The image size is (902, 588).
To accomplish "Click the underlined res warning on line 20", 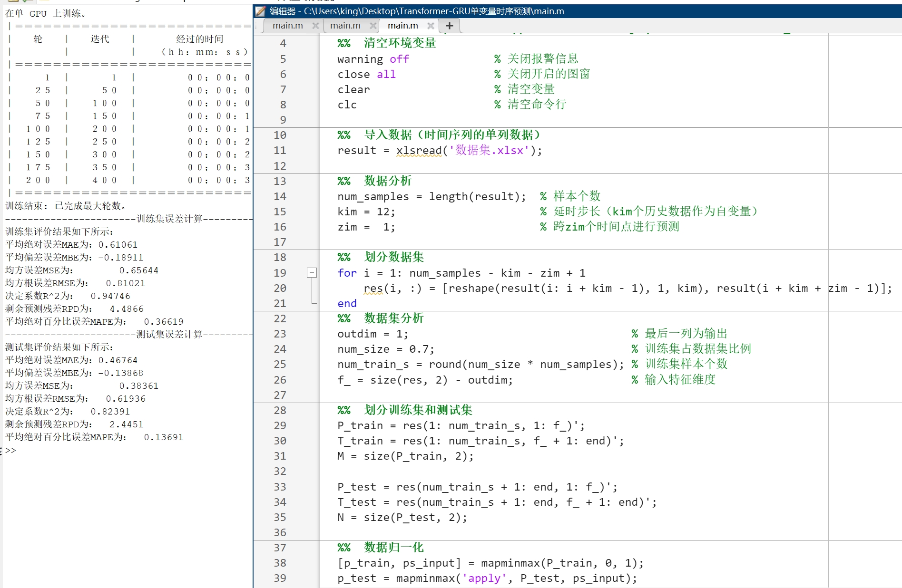I will point(373,289).
